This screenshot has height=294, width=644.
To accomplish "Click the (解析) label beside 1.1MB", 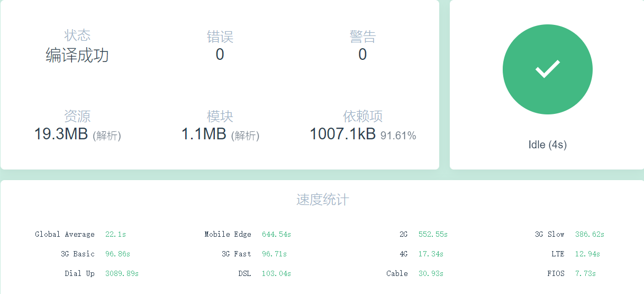I will [x=245, y=136].
